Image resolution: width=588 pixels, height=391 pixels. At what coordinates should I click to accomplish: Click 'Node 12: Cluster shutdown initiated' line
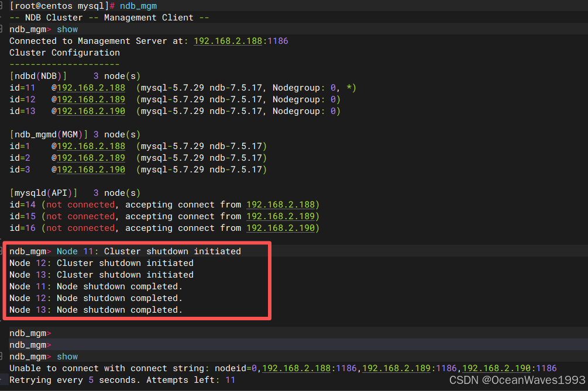coord(102,263)
